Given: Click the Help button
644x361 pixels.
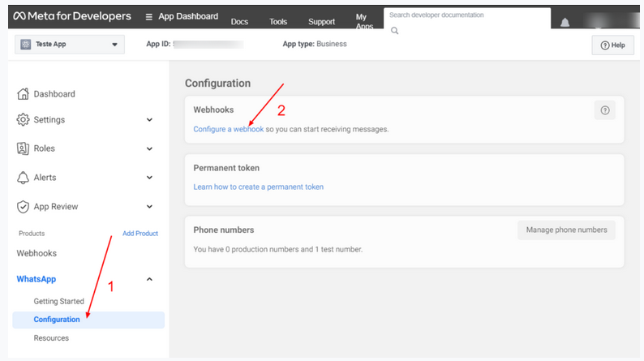Looking at the screenshot, I should (x=612, y=45).
